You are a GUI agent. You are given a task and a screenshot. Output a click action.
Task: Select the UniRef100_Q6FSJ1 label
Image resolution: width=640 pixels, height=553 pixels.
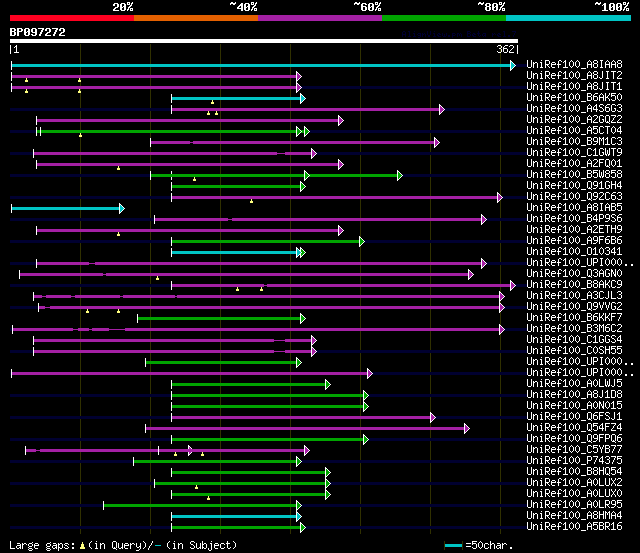click(574, 417)
